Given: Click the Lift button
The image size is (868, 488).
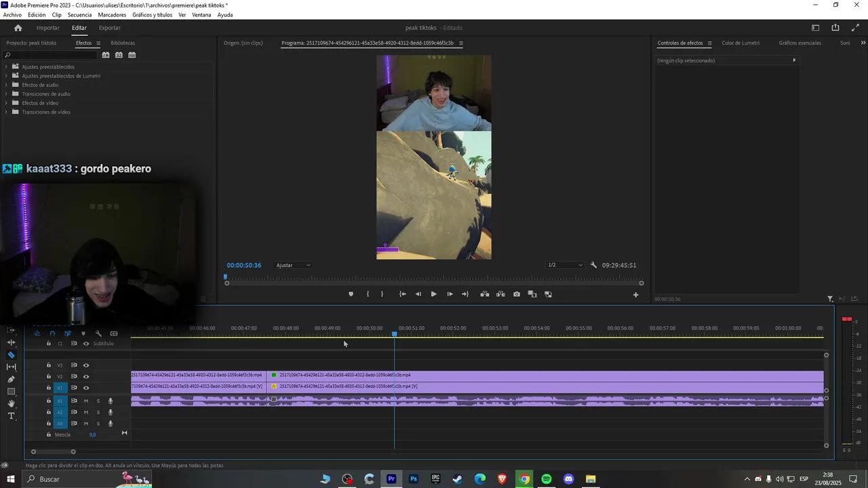Looking at the screenshot, I should [x=485, y=294].
